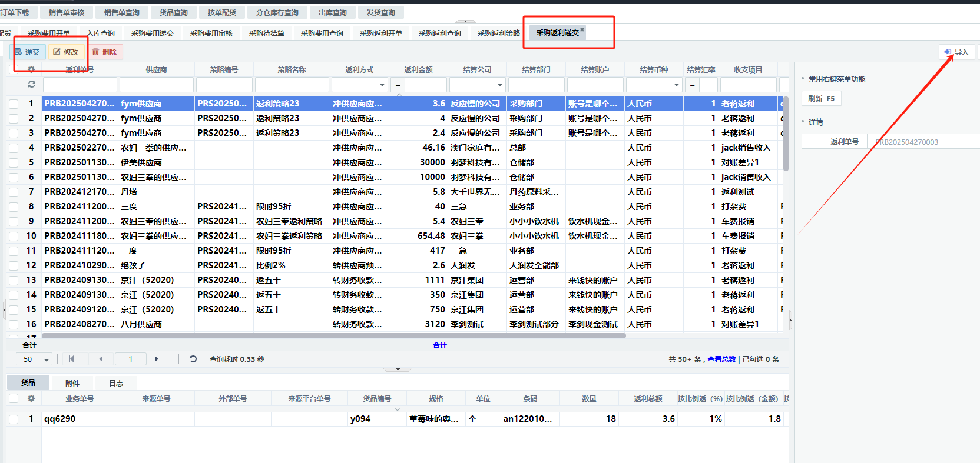The height and width of the screenshot is (463, 980).
Task: Tick the checkbox on row 5
Action: click(x=14, y=162)
